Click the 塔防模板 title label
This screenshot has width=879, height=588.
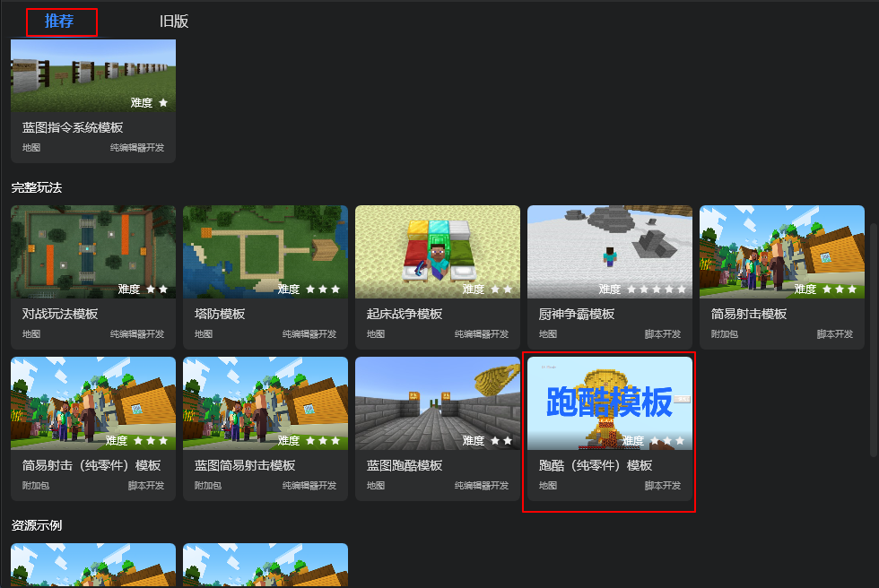click(x=220, y=314)
